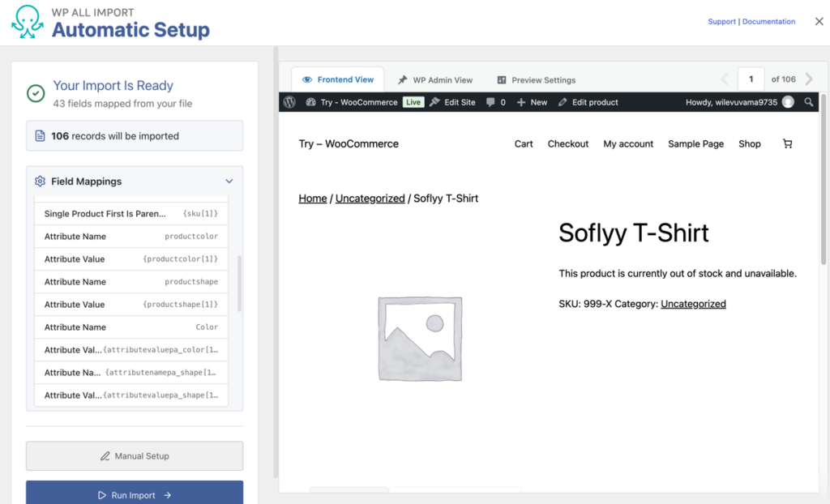
Task: Click the record number input field
Action: click(x=751, y=79)
